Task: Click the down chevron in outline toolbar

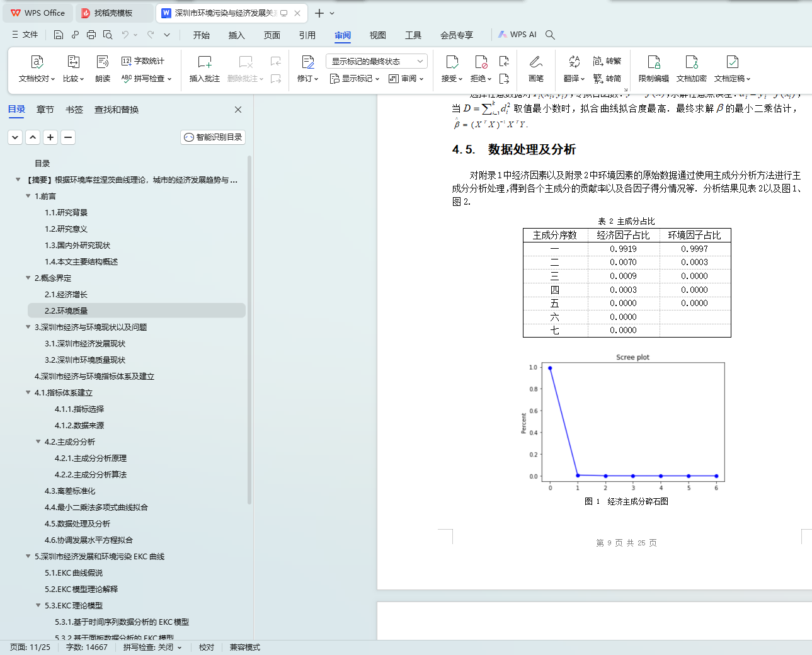Action: coord(15,137)
